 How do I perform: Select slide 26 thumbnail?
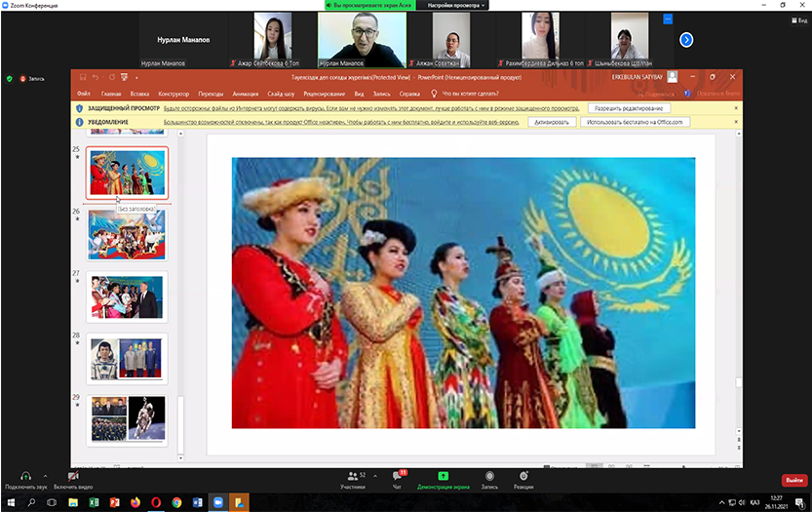click(x=127, y=234)
